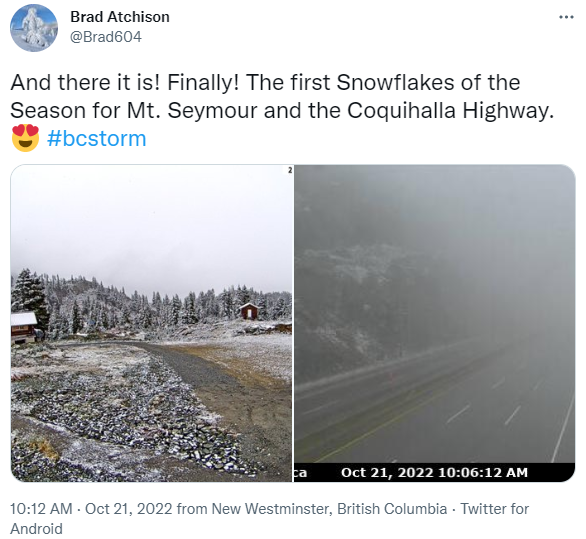Open the foggy Coquihalla highway webcam image
This screenshot has height=539, width=586.
(435, 323)
